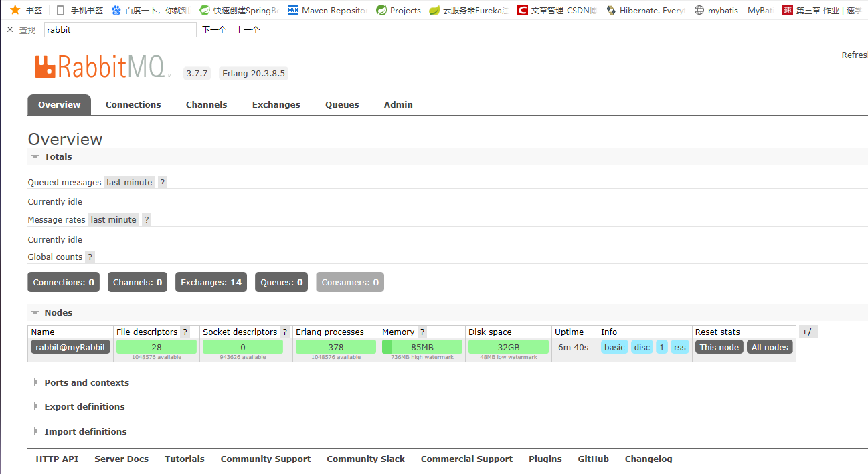Viewport: 868px width, 474px height.
Task: Click the Memory column help icon
Action: [x=422, y=332]
